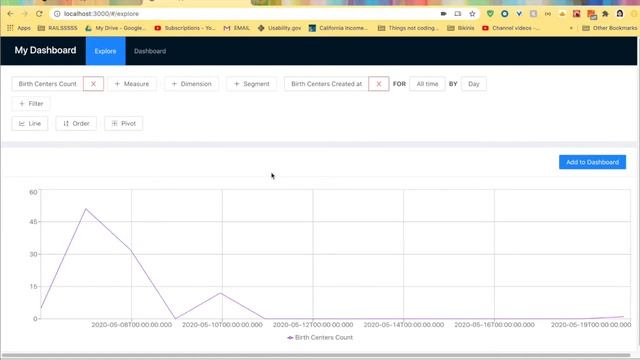
Task: Add a new Segment
Action: coord(251,84)
